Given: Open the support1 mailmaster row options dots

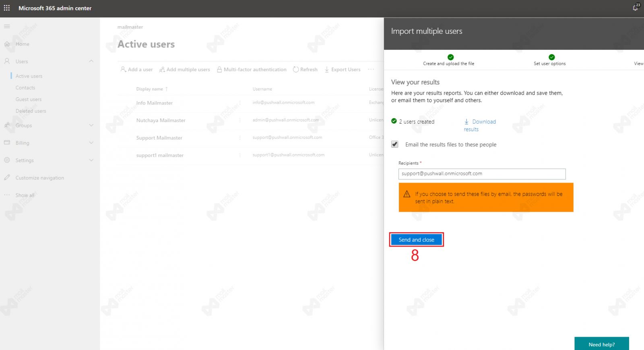Looking at the screenshot, I should (x=240, y=155).
